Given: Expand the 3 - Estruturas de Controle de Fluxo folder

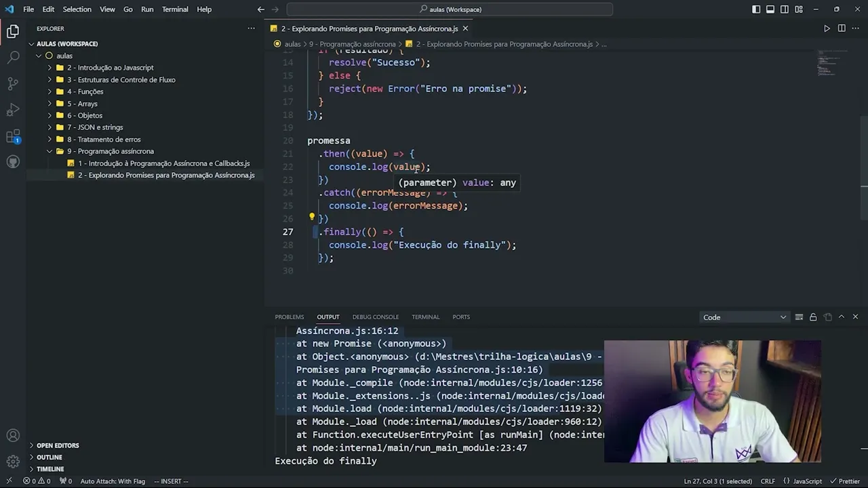Looking at the screenshot, I should pyautogui.click(x=121, y=80).
